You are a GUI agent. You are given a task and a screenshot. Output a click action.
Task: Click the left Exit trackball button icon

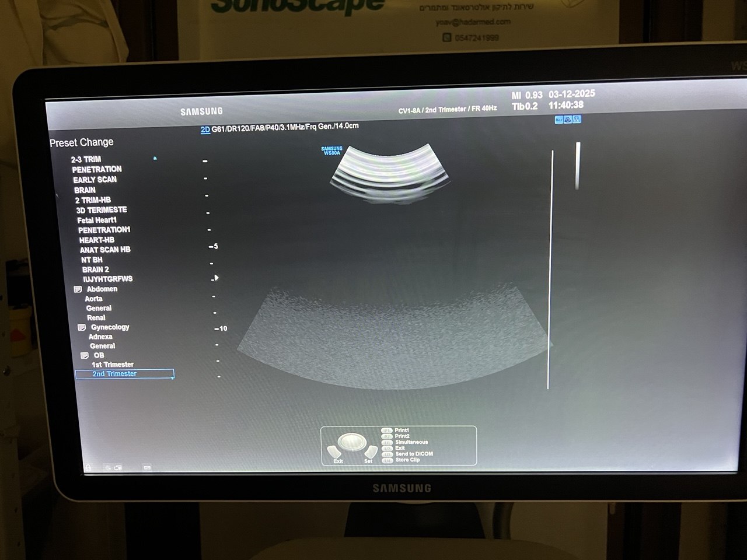pos(333,452)
